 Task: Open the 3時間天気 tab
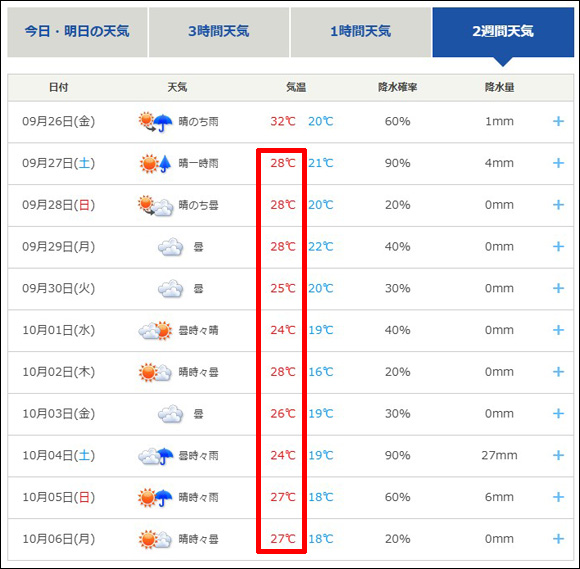[x=219, y=32]
